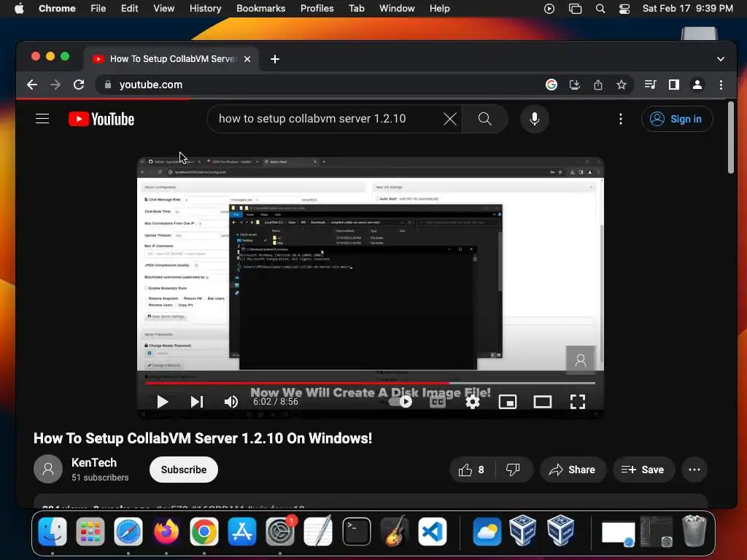Open Control Center in menu bar
747x560 pixels.
click(x=624, y=9)
